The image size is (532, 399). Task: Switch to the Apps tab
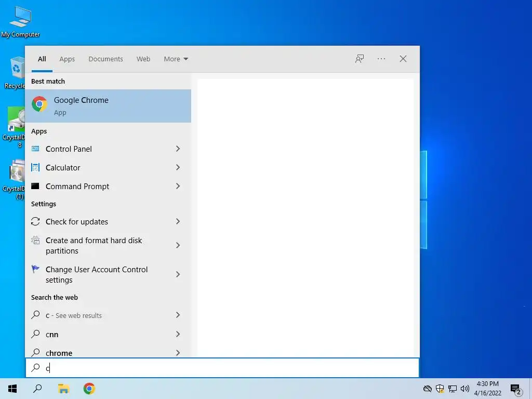[67, 59]
